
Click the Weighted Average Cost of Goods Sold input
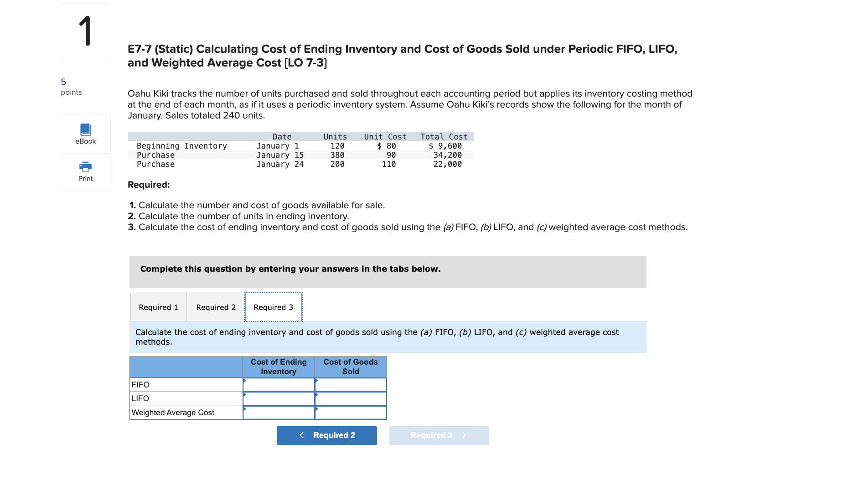click(x=350, y=412)
